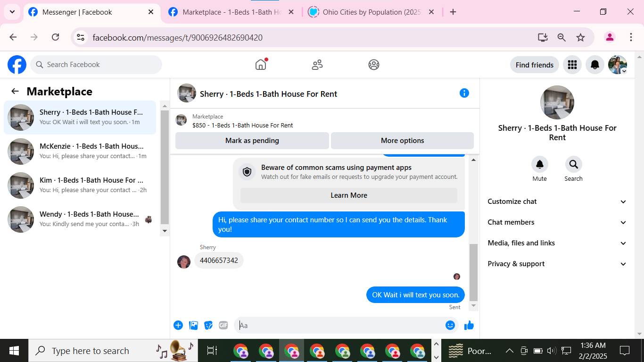This screenshot has height=362, width=644.
Task: Open Chrome three-dot menu
Action: click(631, 37)
